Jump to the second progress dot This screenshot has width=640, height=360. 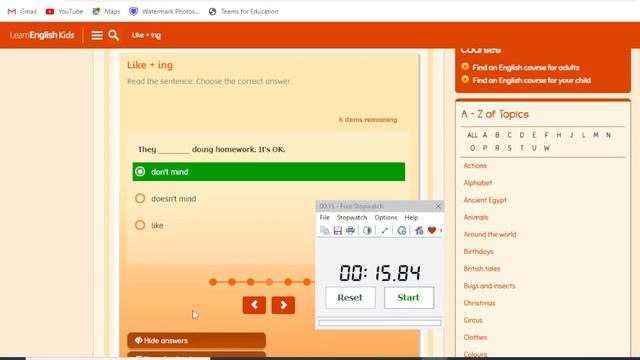tap(231, 282)
